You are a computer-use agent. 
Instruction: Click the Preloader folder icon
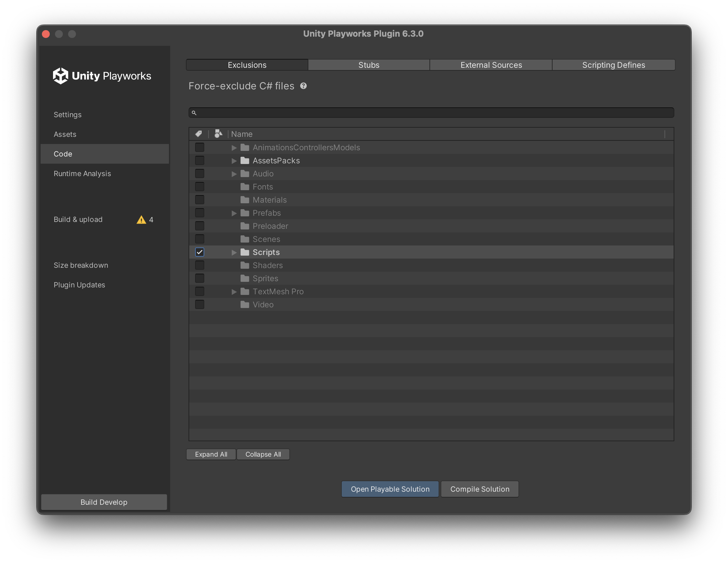245,226
